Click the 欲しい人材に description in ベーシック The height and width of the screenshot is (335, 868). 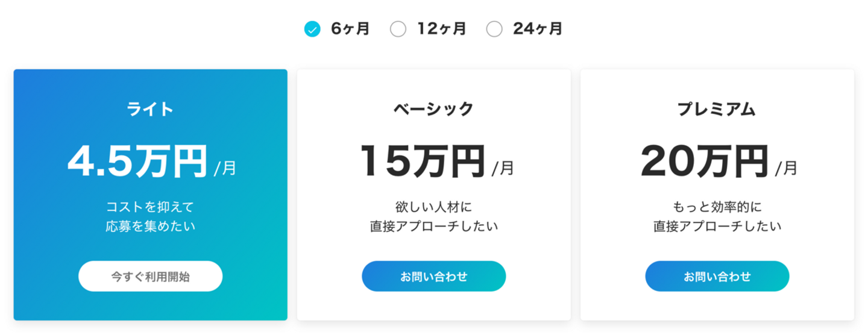pyautogui.click(x=433, y=207)
